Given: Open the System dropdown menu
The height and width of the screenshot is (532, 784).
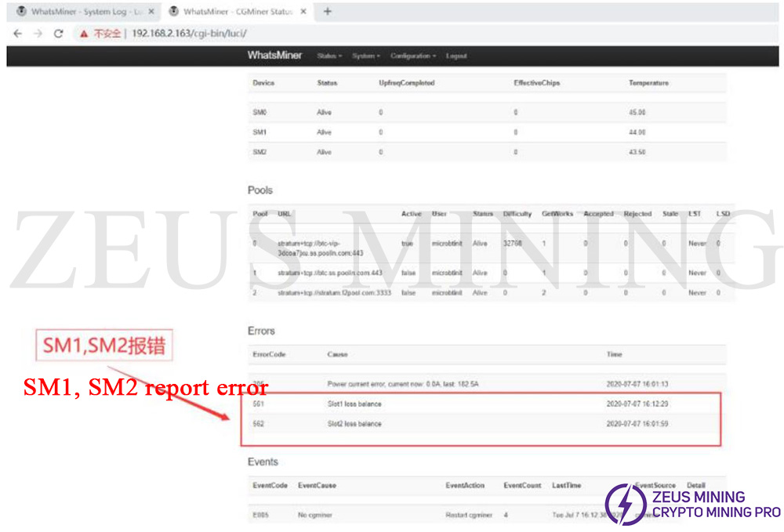Looking at the screenshot, I should (x=365, y=56).
